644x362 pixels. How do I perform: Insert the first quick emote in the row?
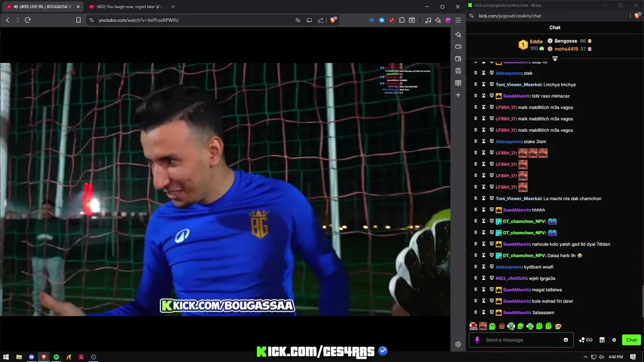(x=473, y=326)
